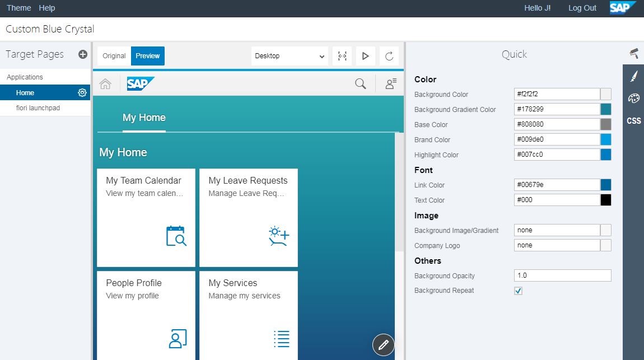Click the floating edit pencil in the preview

(383, 345)
